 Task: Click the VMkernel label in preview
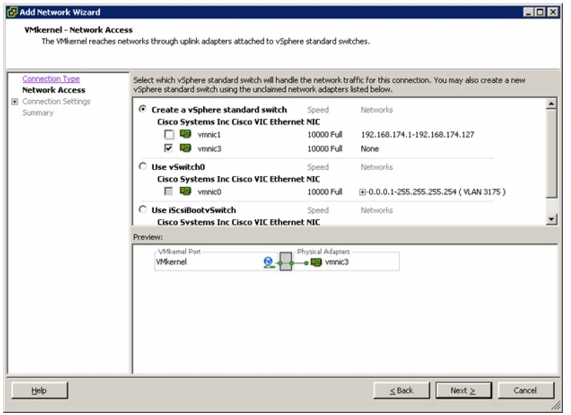click(x=171, y=262)
